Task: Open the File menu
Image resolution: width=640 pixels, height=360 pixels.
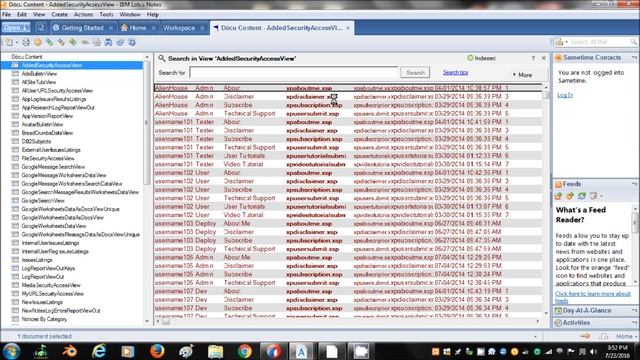Action: click(7, 14)
